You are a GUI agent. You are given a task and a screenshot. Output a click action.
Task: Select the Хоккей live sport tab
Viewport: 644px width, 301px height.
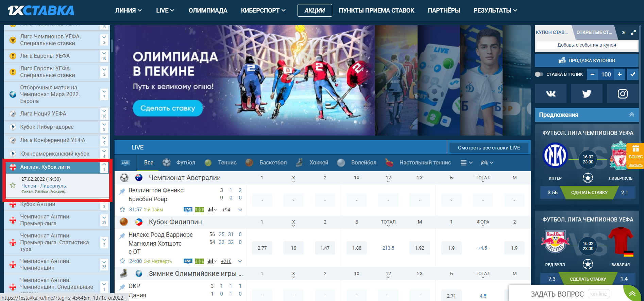[312, 163]
